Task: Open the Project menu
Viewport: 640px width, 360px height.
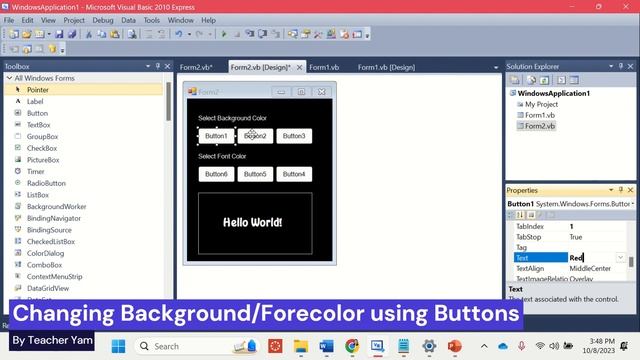Action: coord(74,20)
